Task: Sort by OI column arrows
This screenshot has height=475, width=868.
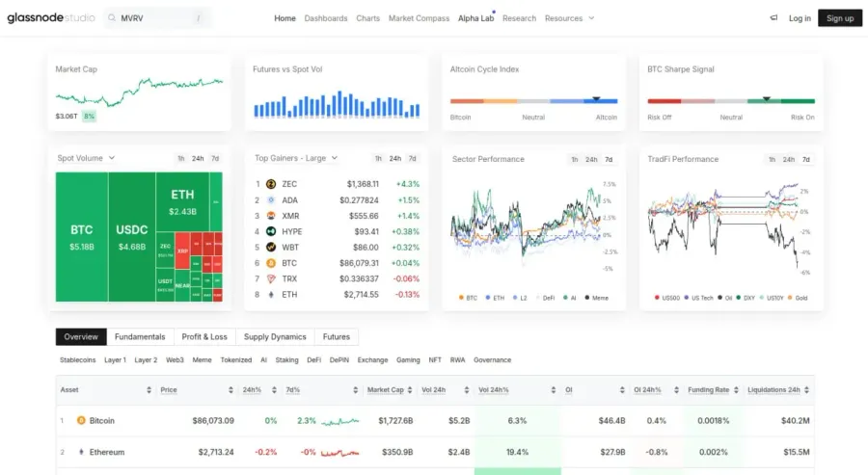Action: coord(622,390)
